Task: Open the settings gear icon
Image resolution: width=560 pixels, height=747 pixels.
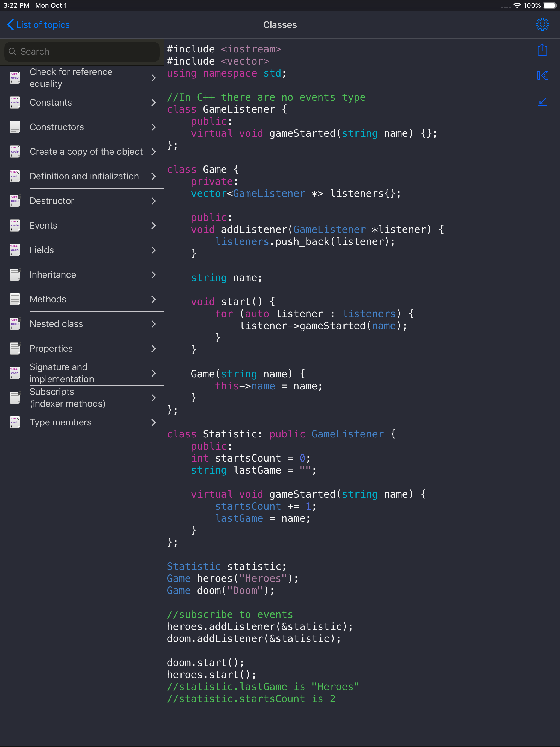Action: (x=542, y=25)
